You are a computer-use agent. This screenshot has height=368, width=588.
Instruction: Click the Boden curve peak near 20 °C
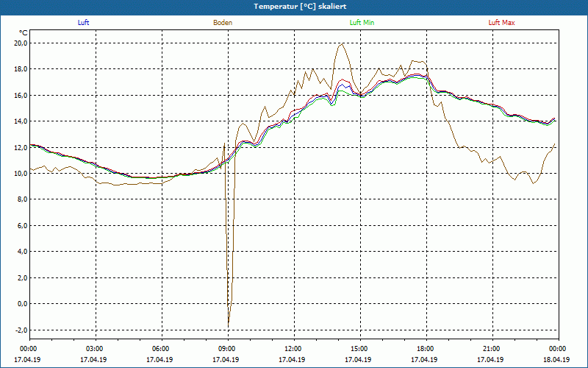coord(342,44)
